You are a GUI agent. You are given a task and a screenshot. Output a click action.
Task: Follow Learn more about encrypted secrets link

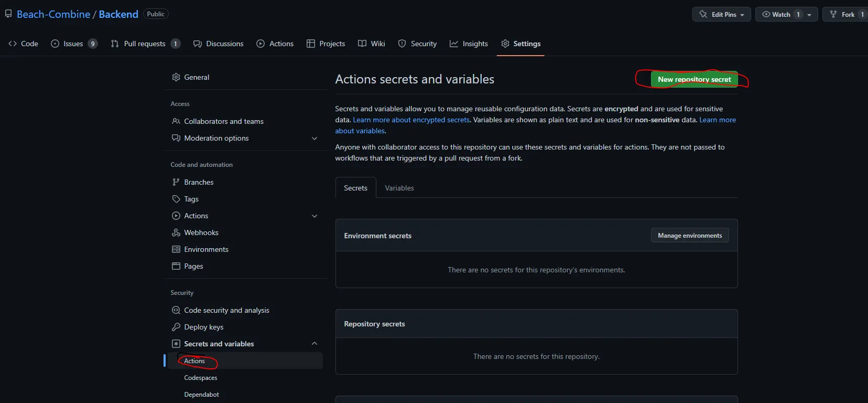pyautogui.click(x=411, y=120)
